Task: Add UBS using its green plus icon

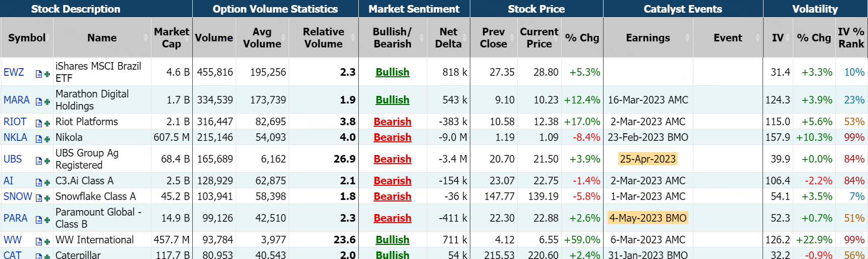Action: tap(47, 161)
